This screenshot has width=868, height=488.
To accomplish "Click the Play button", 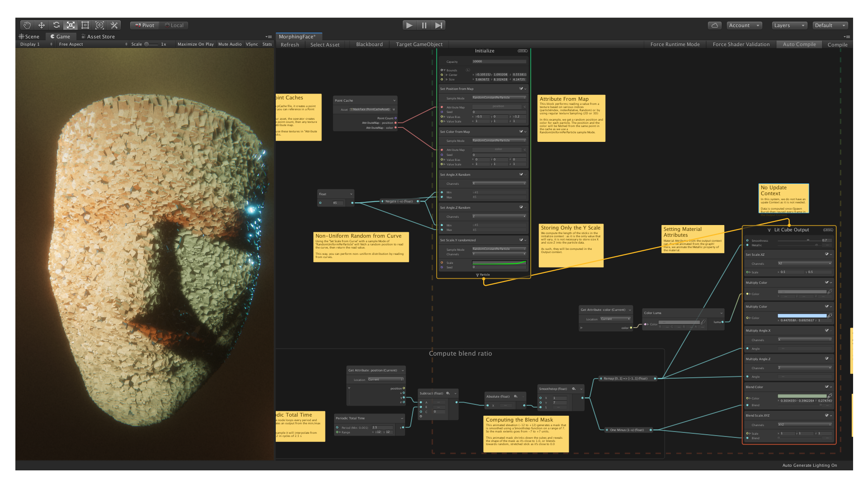I will (x=410, y=25).
